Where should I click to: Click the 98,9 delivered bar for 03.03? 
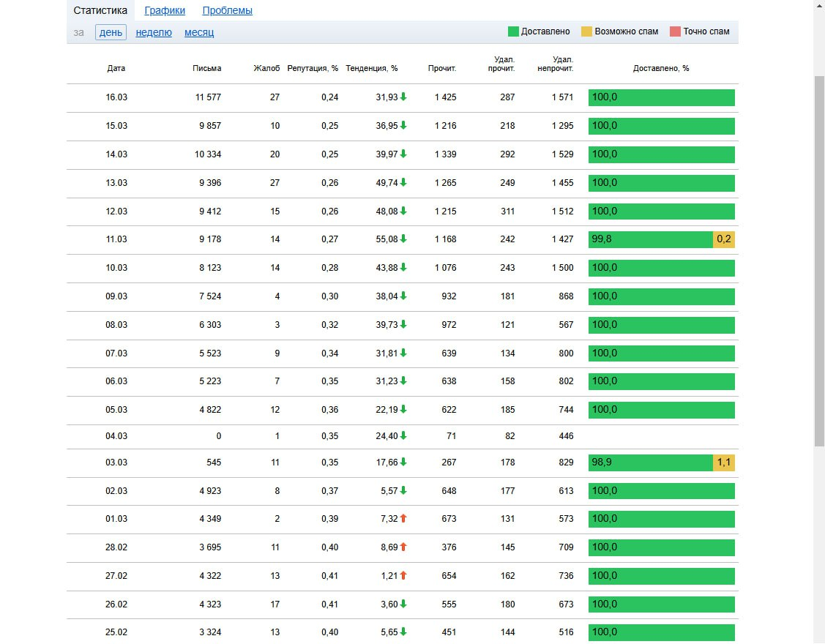651,463
